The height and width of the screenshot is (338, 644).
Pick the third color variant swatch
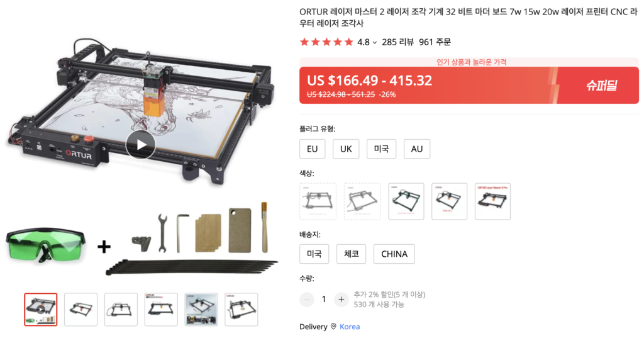pyautogui.click(x=406, y=201)
